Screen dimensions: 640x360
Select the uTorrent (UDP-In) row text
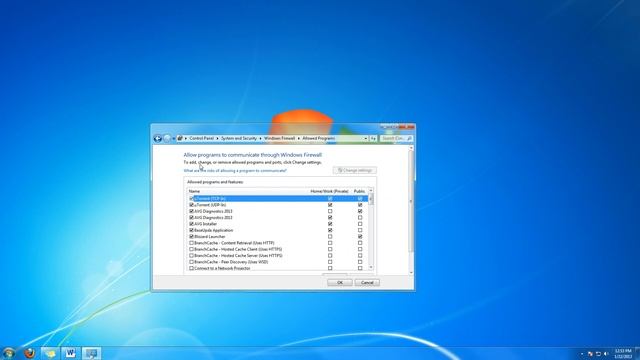(x=210, y=205)
